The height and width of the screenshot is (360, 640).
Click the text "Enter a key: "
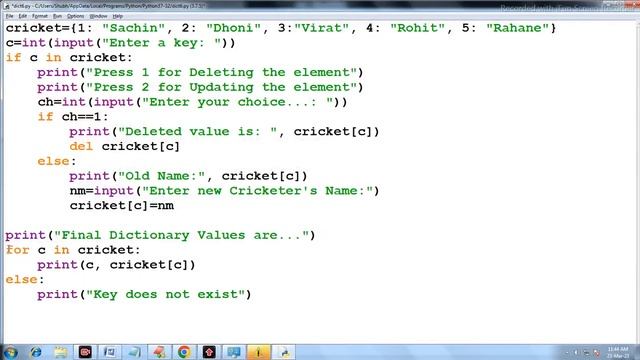tap(162, 43)
